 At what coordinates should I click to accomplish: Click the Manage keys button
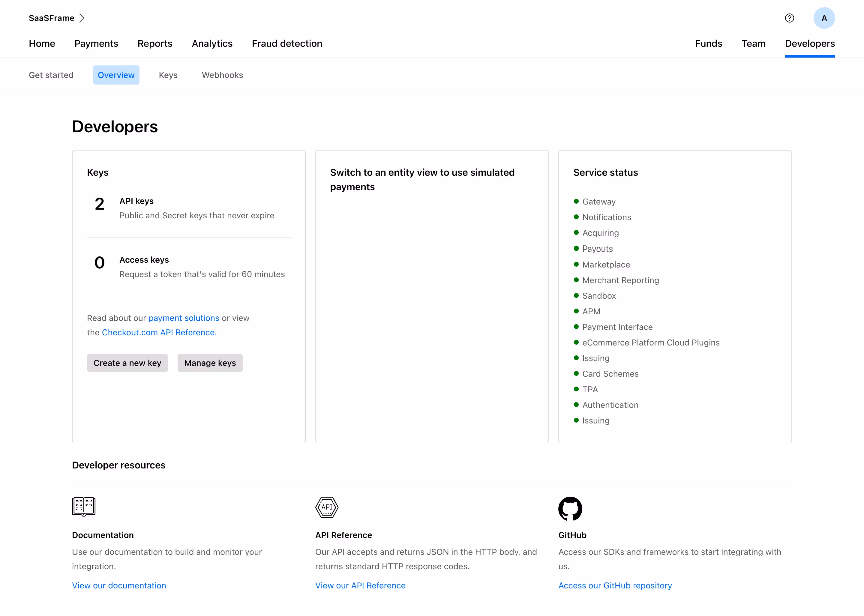click(x=210, y=363)
